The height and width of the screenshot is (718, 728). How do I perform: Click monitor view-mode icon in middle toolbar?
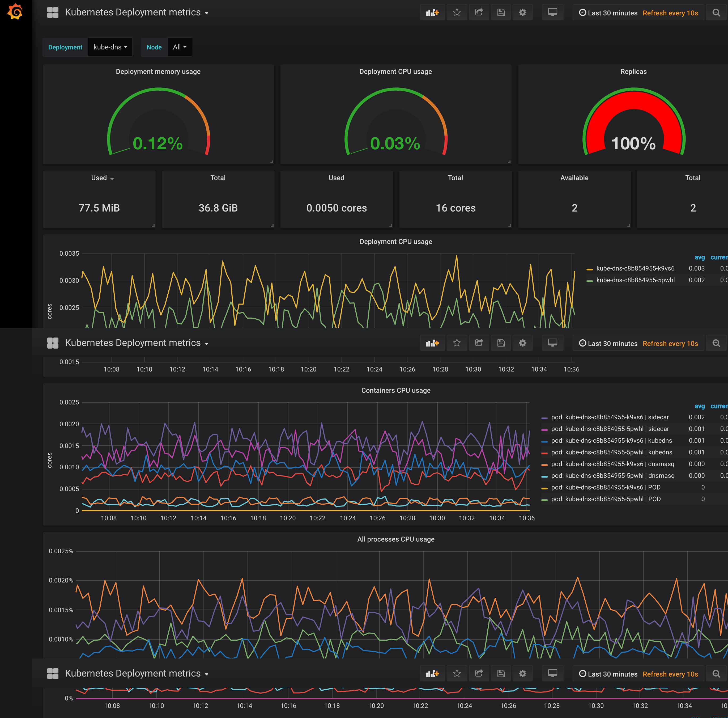click(552, 343)
